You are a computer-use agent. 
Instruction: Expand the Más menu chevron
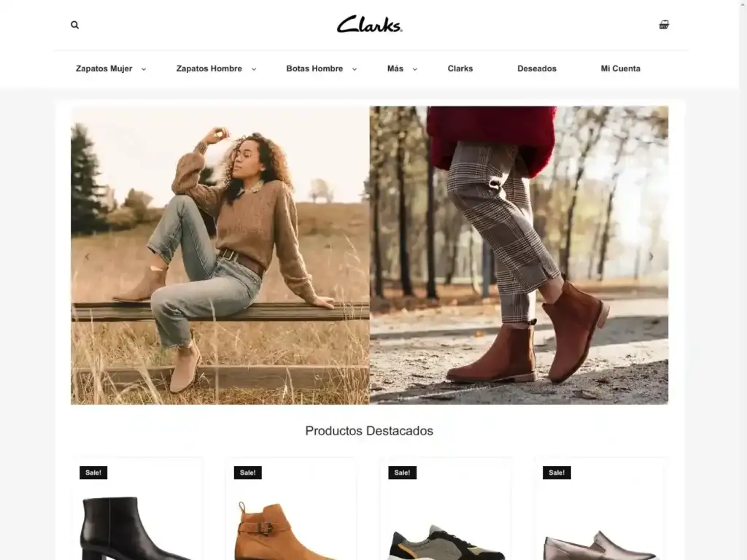(x=415, y=69)
